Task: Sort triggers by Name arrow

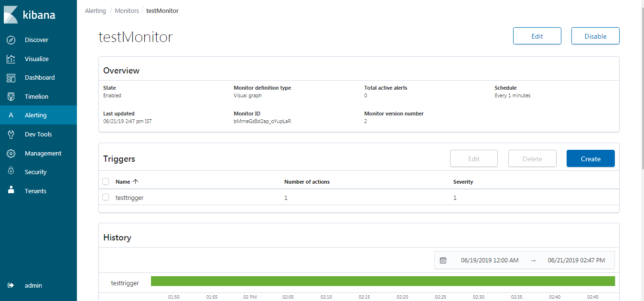Action: [x=135, y=182]
